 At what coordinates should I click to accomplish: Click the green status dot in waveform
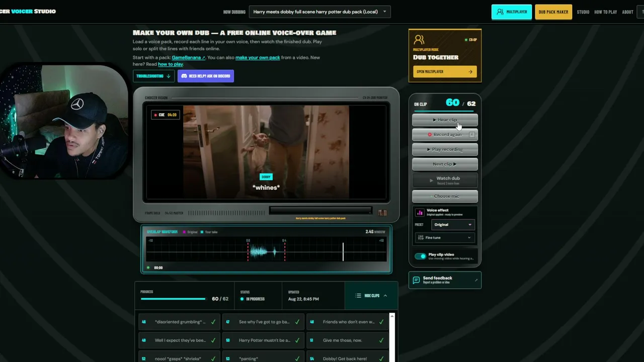[x=148, y=267]
